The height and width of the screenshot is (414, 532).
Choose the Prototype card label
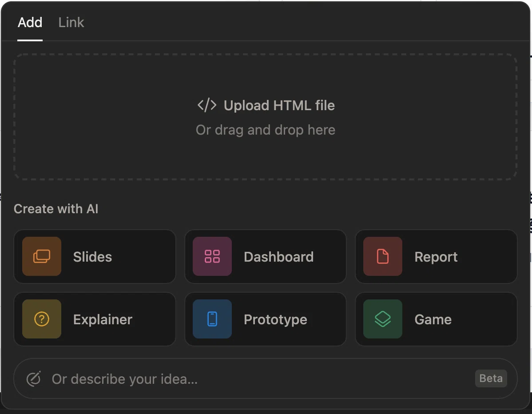[275, 320]
